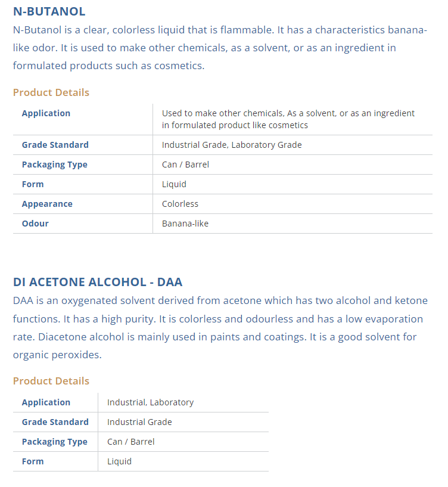Viewport: 448px width, 487px height.
Task: Click the Odour row label
Action: pos(35,224)
